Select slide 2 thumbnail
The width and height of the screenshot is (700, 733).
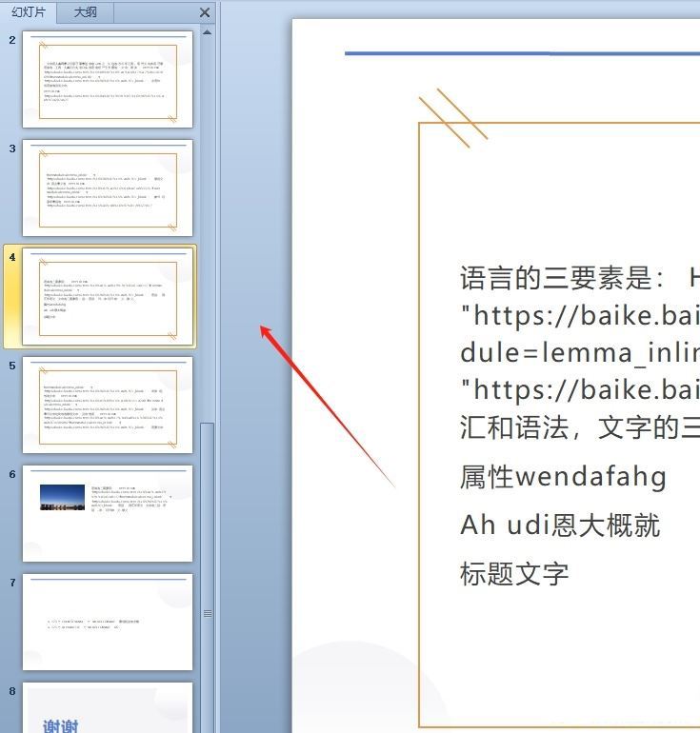108,79
